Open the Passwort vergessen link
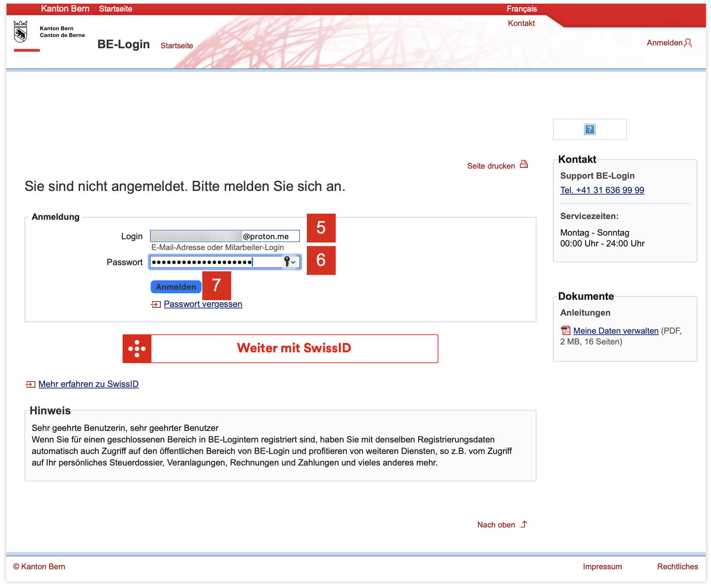The height and width of the screenshot is (588, 711). (x=203, y=304)
